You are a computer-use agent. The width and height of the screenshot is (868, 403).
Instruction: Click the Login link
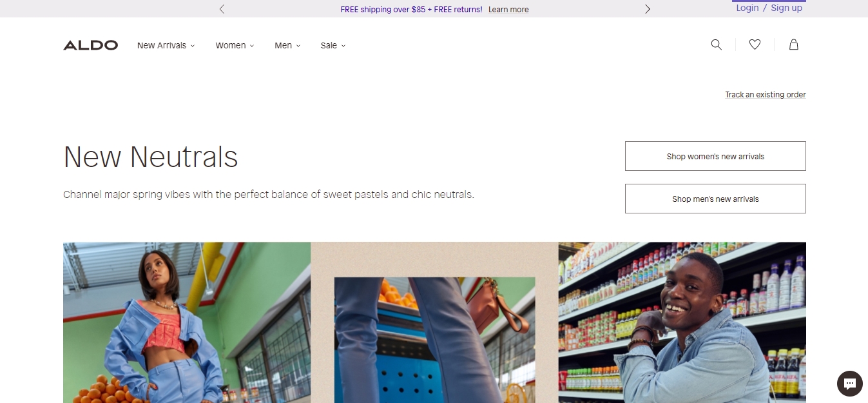point(747,8)
